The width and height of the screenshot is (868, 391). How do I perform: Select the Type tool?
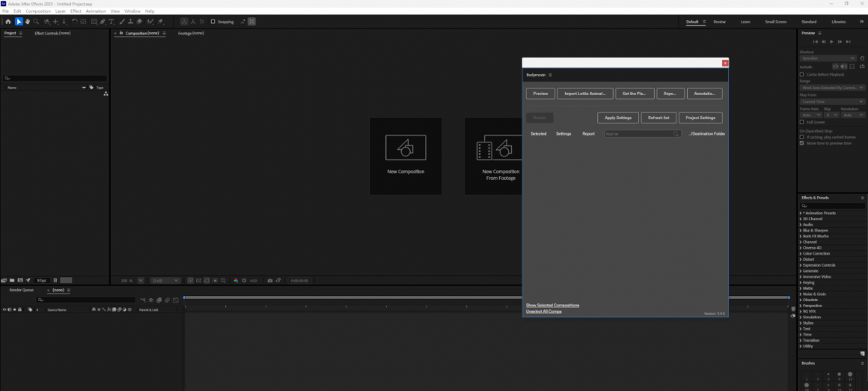click(111, 22)
